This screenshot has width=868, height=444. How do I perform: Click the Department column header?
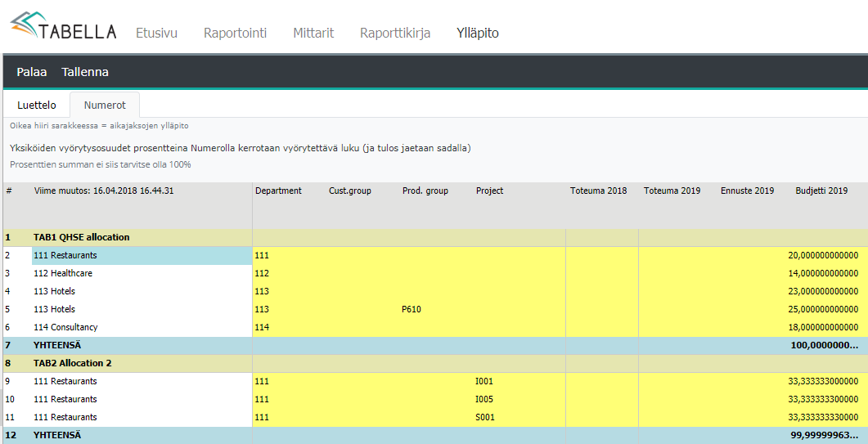coord(278,191)
